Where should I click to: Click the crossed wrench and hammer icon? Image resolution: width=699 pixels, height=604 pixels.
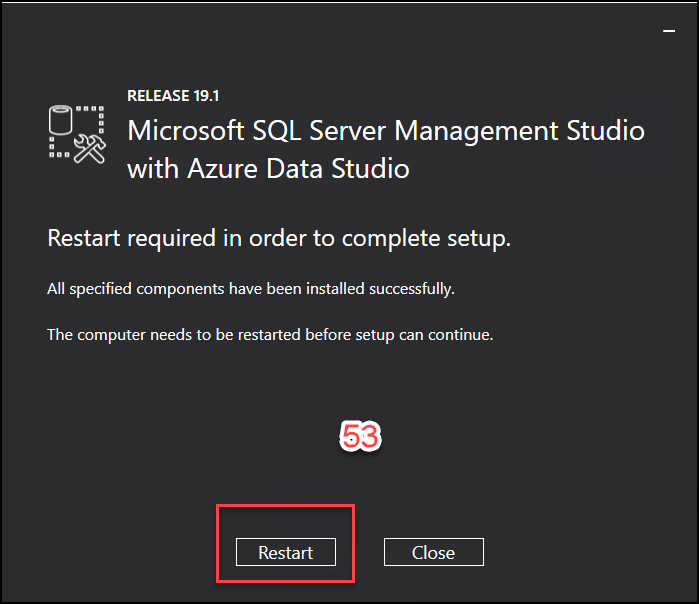pyautogui.click(x=90, y=148)
